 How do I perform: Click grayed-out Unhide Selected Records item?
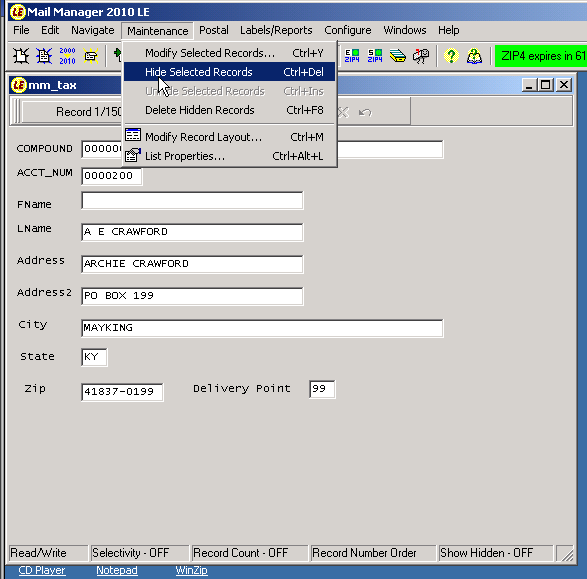[229, 91]
